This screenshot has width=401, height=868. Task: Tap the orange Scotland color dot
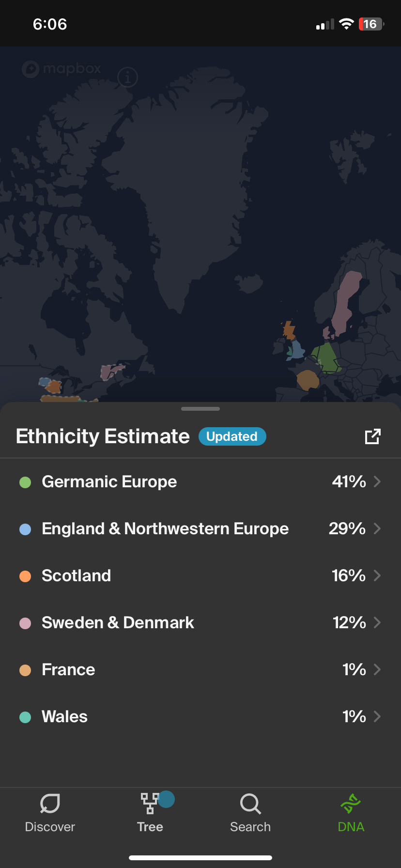tap(25, 576)
